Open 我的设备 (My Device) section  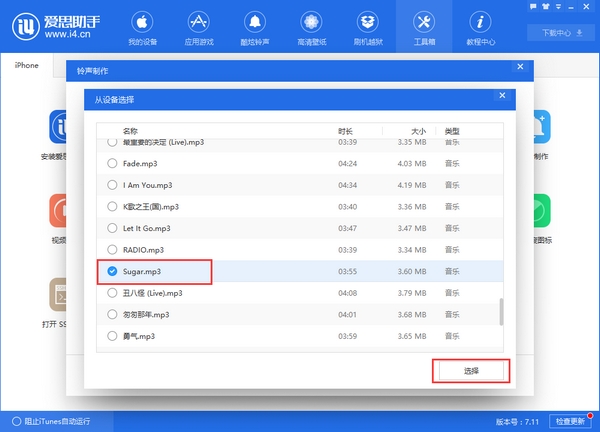point(143,28)
